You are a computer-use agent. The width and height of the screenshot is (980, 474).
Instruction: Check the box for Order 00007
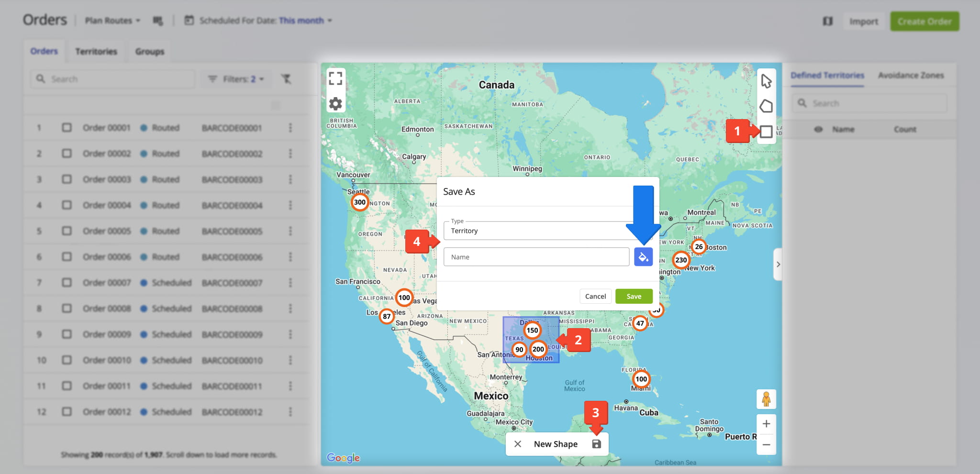67,283
